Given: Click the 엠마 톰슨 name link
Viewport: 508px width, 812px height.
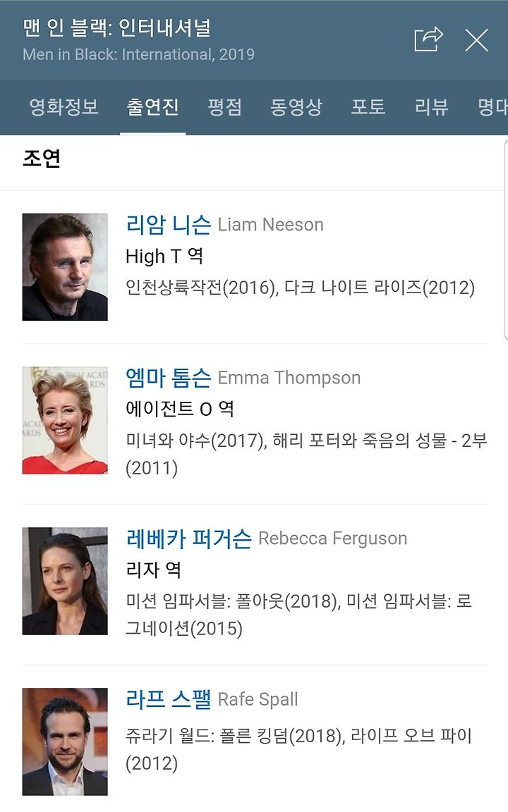Looking at the screenshot, I should (x=169, y=378).
